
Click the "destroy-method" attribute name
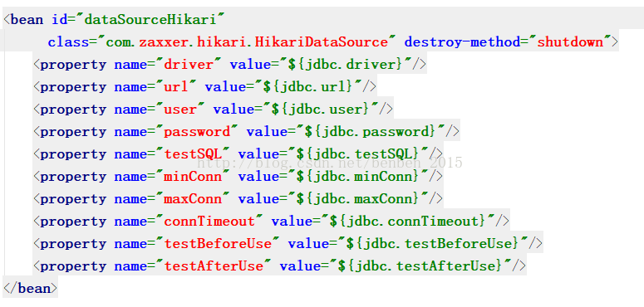point(462,42)
